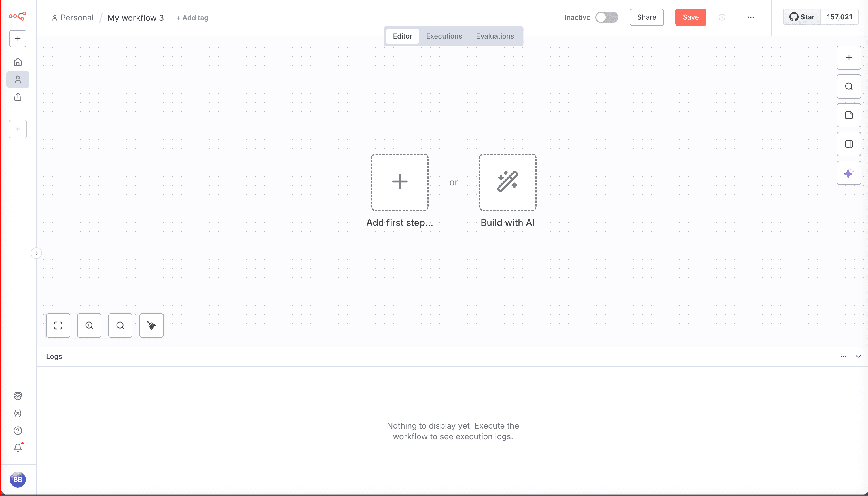This screenshot has height=496, width=868.
Task: Switch to the Executions tab
Action: pyautogui.click(x=444, y=36)
